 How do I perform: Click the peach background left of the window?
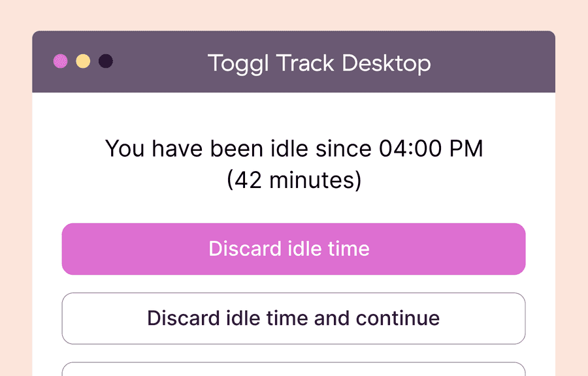pos(16,196)
